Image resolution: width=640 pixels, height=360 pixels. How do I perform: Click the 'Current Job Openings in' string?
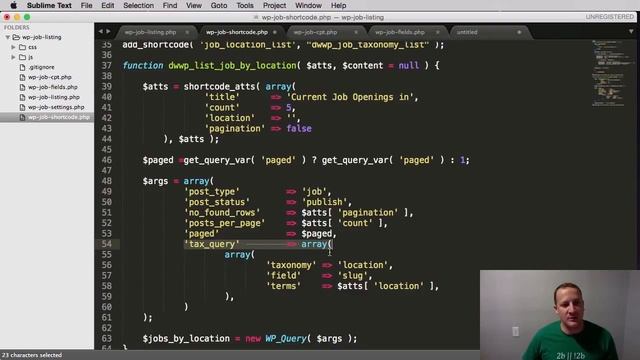coord(350,97)
